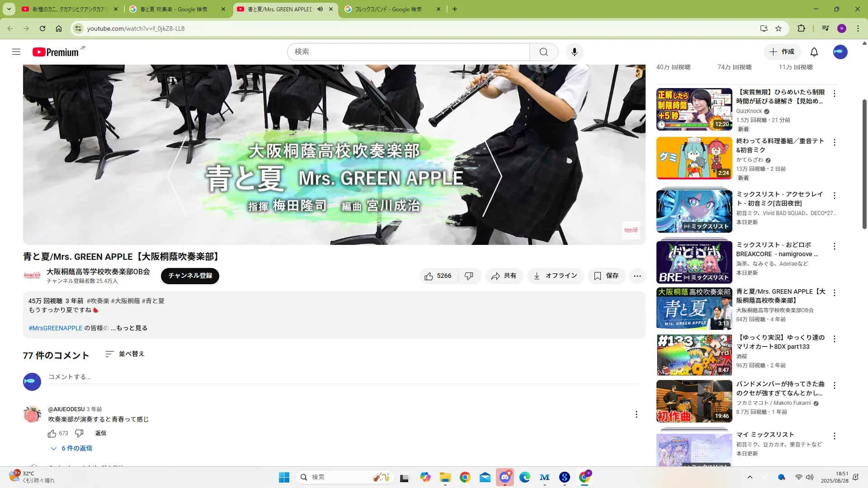Switch to the 青と夏 吹奏楽 Google search tab

coord(173,9)
